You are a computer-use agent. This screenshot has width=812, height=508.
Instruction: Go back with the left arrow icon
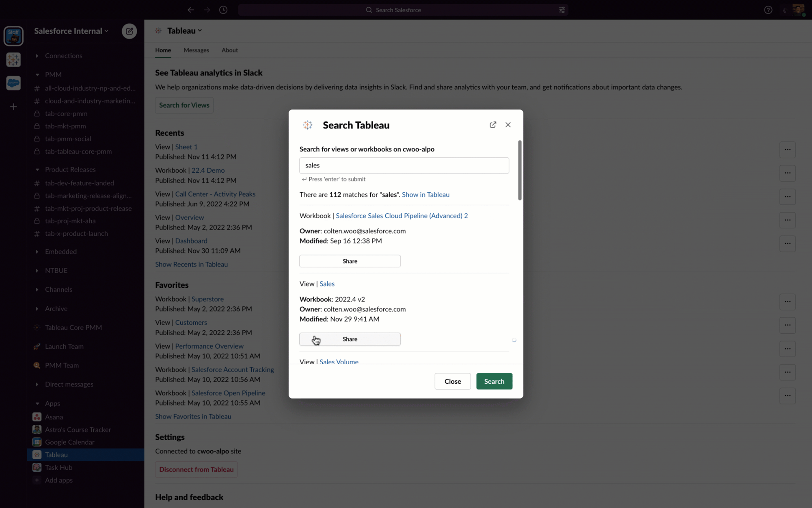190,10
